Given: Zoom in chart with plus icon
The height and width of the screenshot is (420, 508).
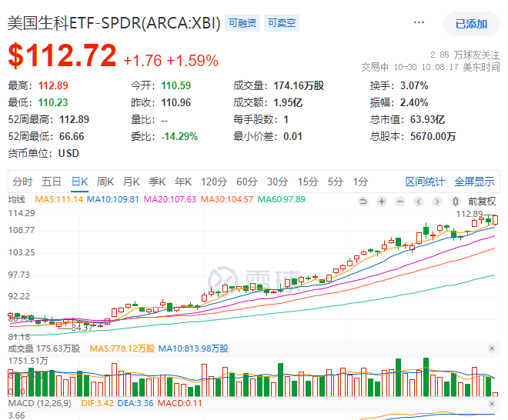Looking at the screenshot, I should (382, 202).
